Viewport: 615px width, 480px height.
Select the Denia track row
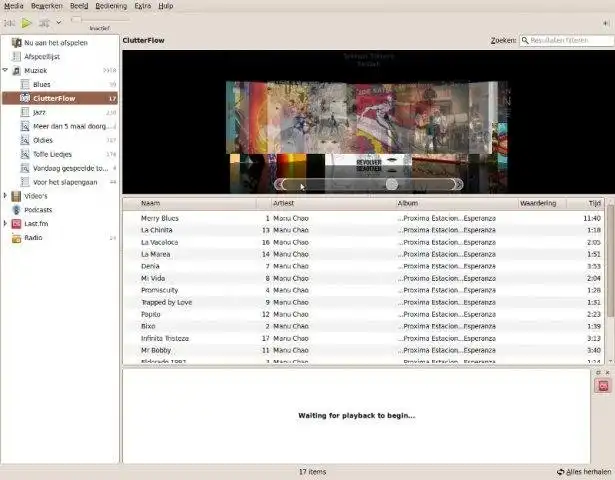click(364, 266)
